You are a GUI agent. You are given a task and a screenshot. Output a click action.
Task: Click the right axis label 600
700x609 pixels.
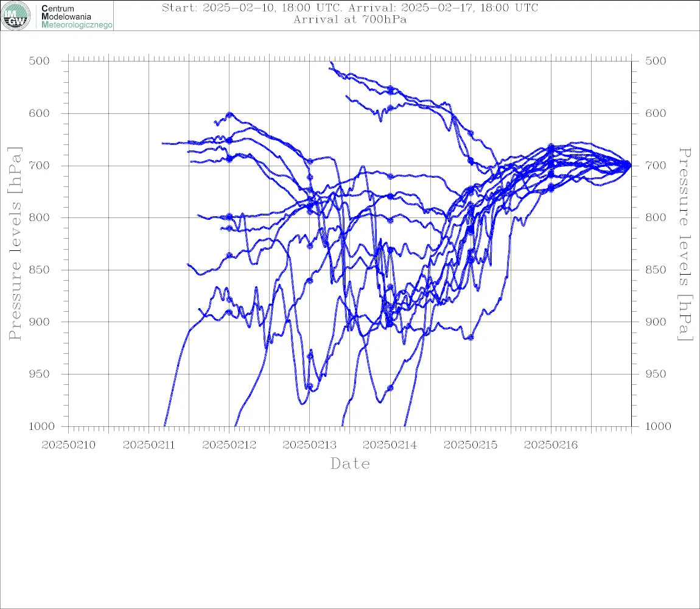[x=656, y=113]
